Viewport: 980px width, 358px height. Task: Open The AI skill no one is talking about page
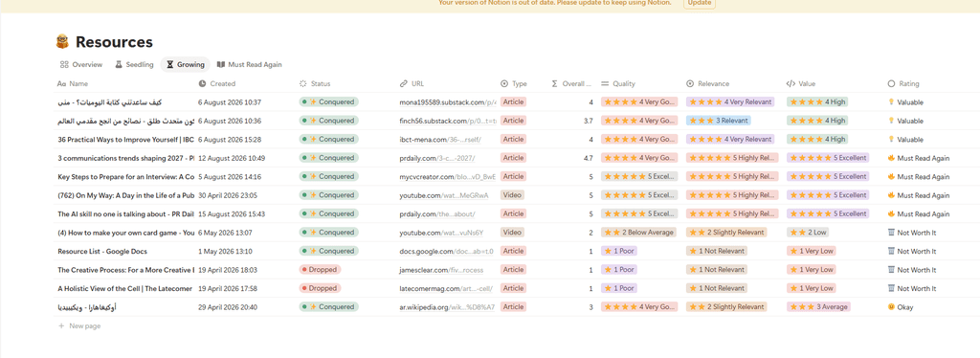[x=125, y=213]
